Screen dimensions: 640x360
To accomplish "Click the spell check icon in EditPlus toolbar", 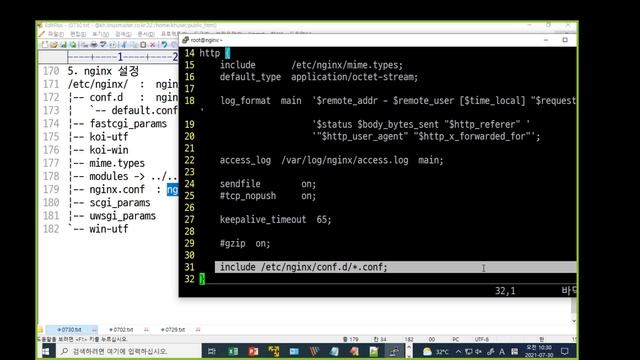I will pos(103,44).
